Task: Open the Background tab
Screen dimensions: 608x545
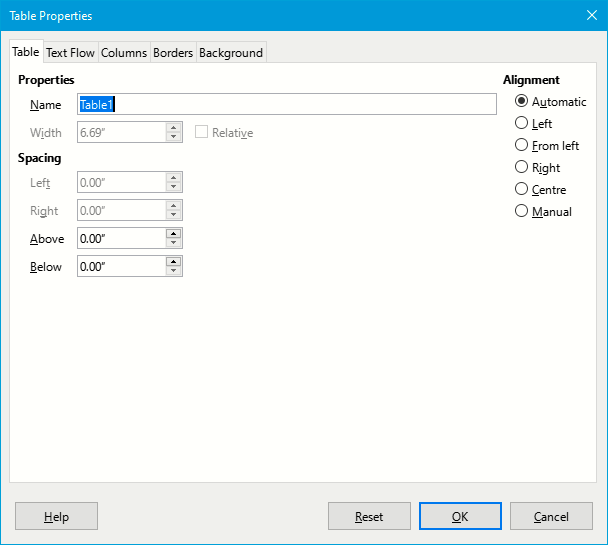Action: (231, 52)
